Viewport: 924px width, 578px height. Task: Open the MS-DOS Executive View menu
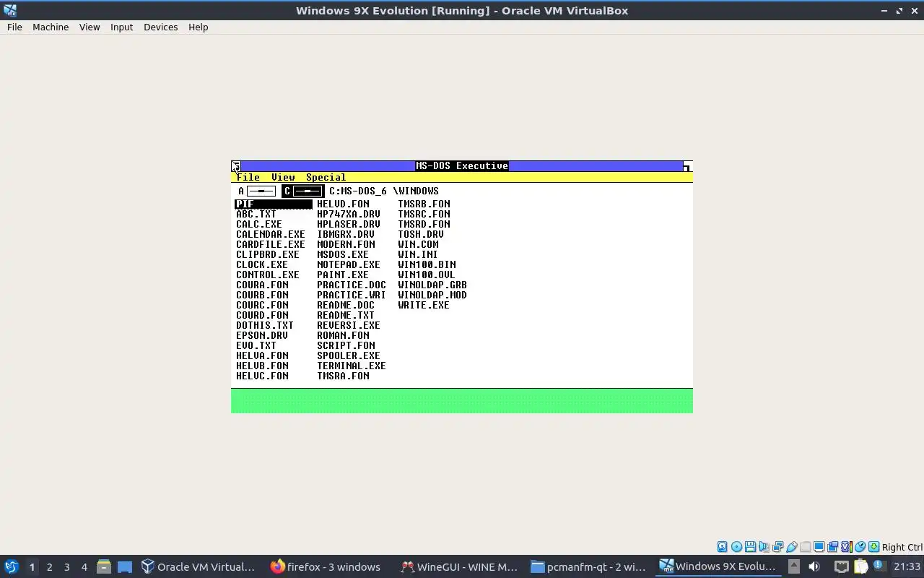[x=283, y=177]
